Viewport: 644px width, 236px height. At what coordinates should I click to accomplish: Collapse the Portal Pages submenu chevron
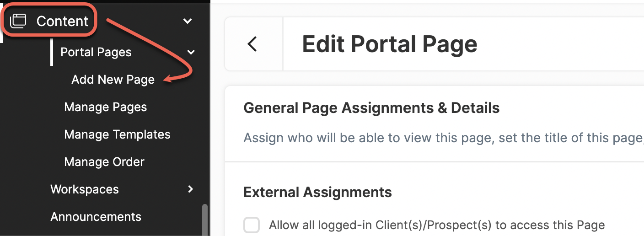pyautogui.click(x=191, y=52)
